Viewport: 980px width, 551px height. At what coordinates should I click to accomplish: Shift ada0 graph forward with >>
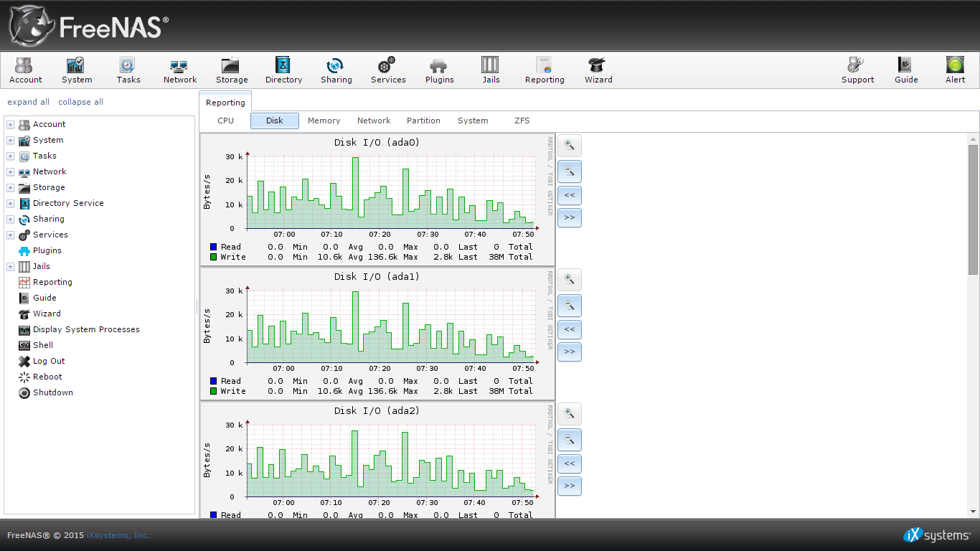[x=570, y=217]
